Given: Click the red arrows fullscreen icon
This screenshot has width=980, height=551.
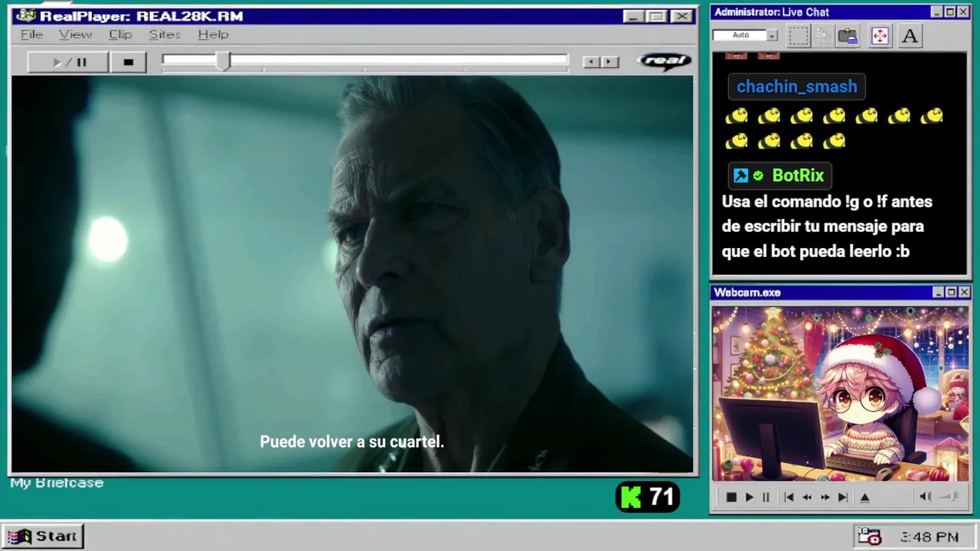Looking at the screenshot, I should click(x=879, y=36).
